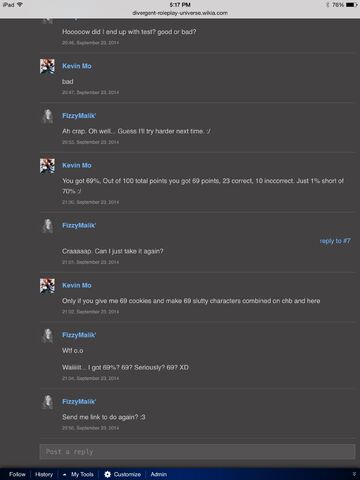Click the gear icon next to Customize

tap(107, 474)
